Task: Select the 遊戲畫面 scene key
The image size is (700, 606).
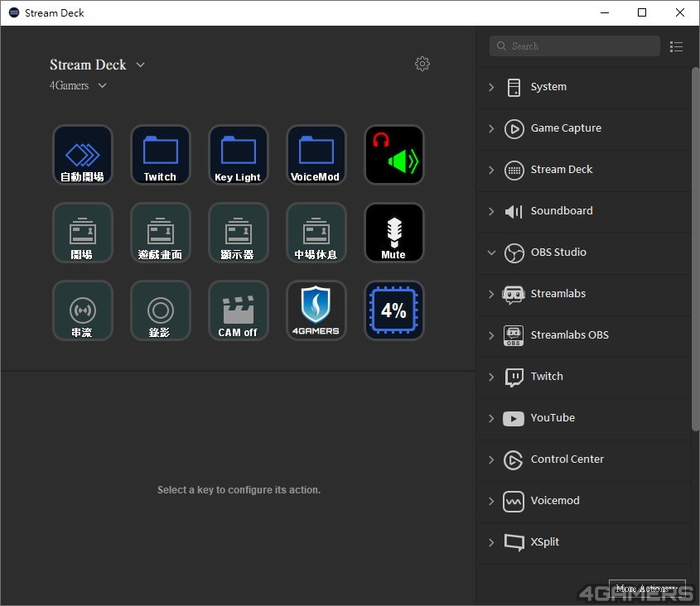Action: coord(160,233)
